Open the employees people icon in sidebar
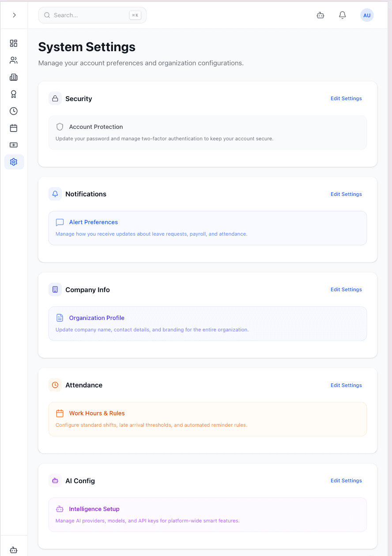The image size is (392, 556). point(14,60)
